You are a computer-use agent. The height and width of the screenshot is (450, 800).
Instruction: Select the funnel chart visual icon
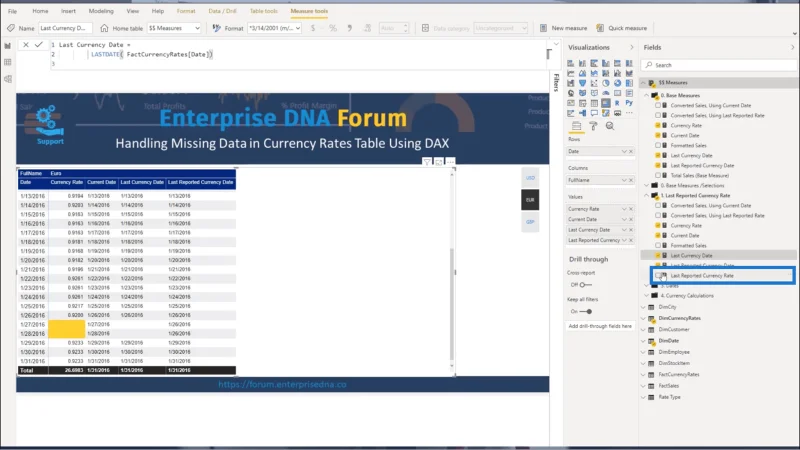click(x=582, y=83)
